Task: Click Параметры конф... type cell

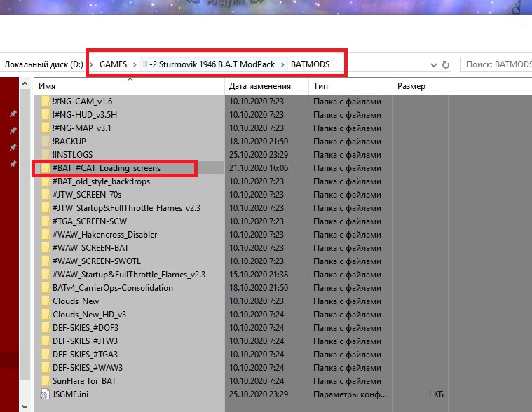Action: coord(350,394)
